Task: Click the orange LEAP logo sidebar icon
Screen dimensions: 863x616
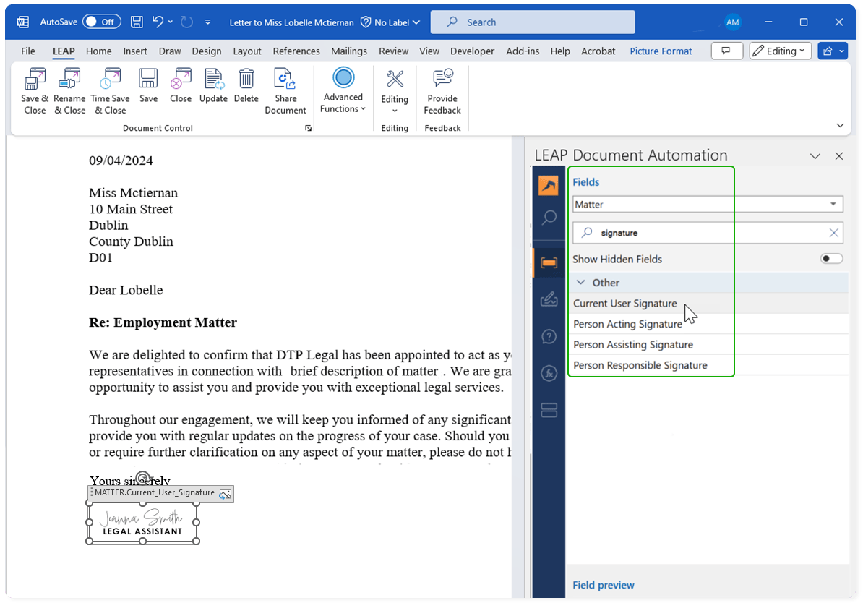Action: [x=548, y=186]
